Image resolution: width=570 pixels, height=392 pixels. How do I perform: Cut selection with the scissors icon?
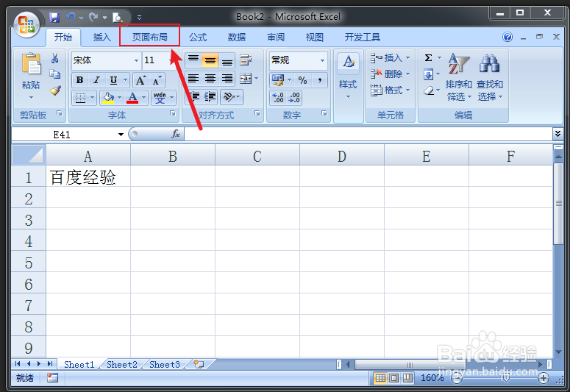click(55, 58)
